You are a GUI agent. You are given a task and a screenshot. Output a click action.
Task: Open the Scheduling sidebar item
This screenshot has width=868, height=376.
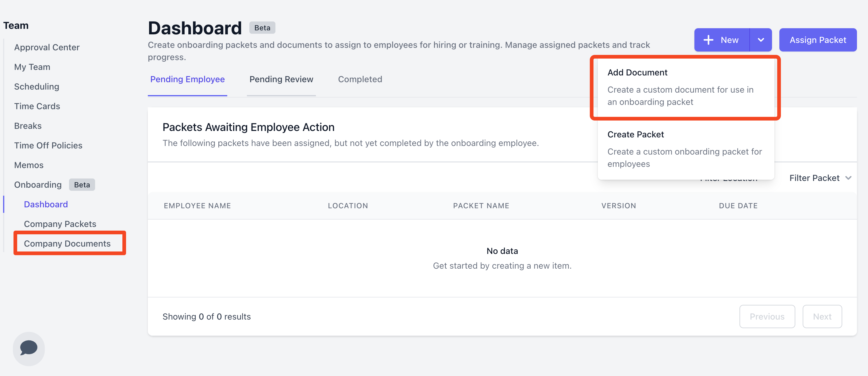pos(37,86)
